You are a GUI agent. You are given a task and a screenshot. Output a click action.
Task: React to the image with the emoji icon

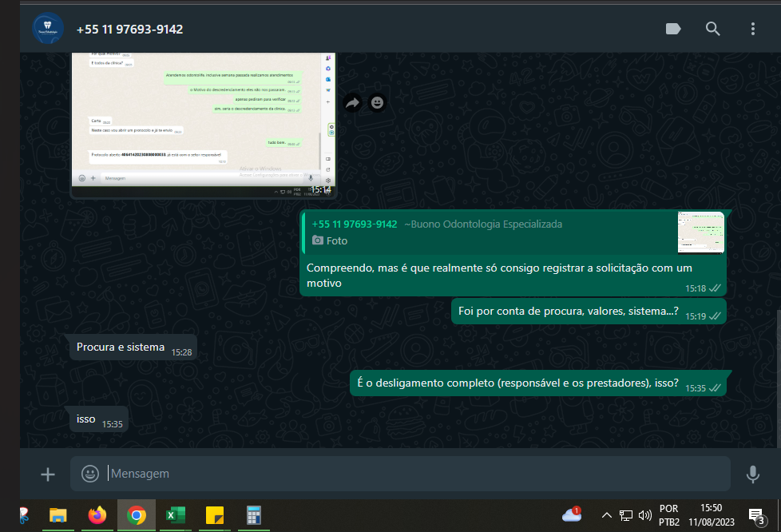pyautogui.click(x=378, y=102)
